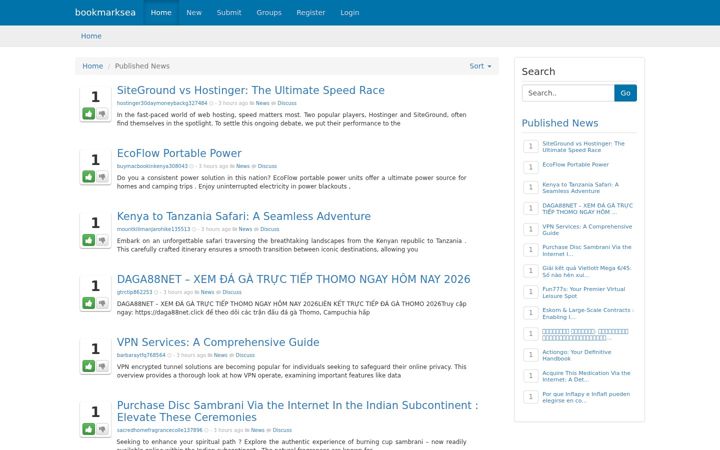Open VPN Services: A Comprehensive Guide title
Image resolution: width=720 pixels, height=450 pixels.
(x=218, y=342)
